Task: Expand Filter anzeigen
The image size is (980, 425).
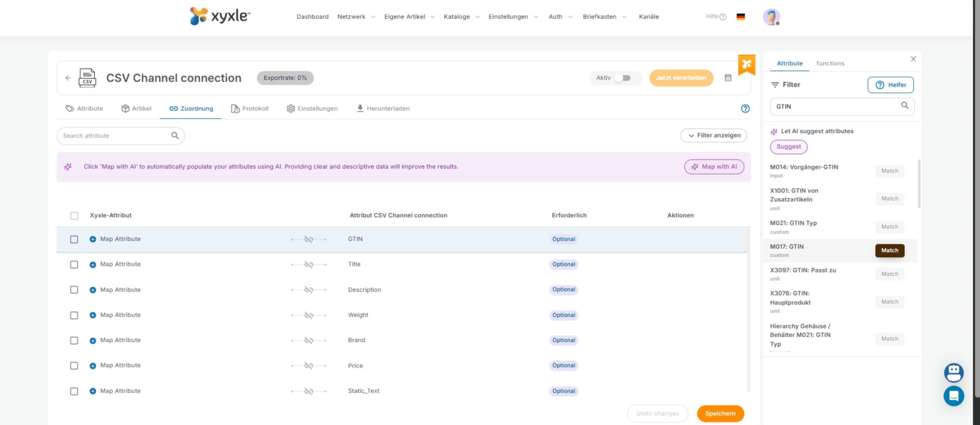Action: click(713, 136)
